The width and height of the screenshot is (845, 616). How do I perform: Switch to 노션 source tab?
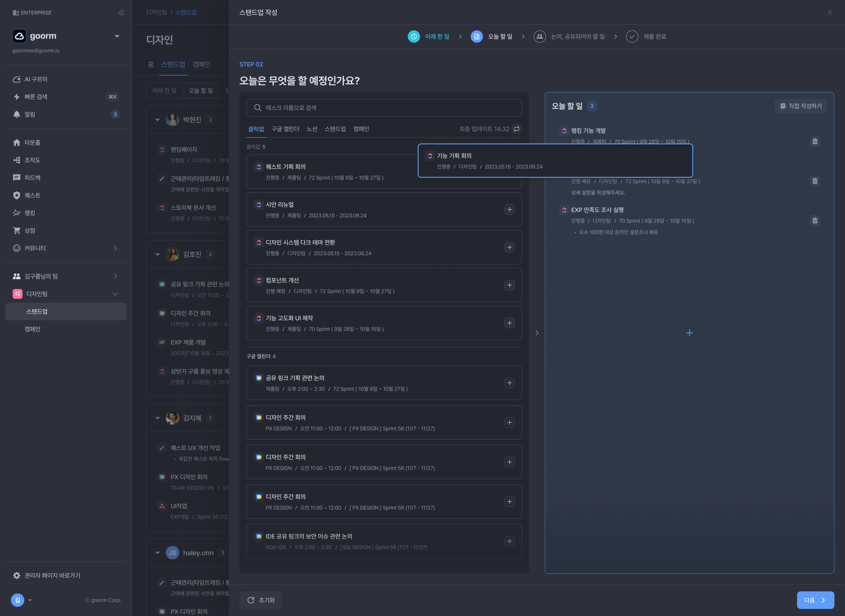[312, 129]
